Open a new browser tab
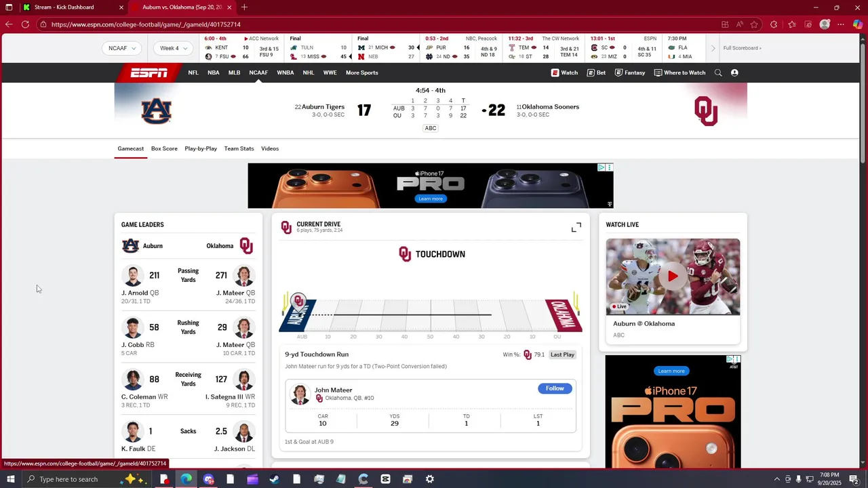The height and width of the screenshot is (488, 868). point(244,7)
